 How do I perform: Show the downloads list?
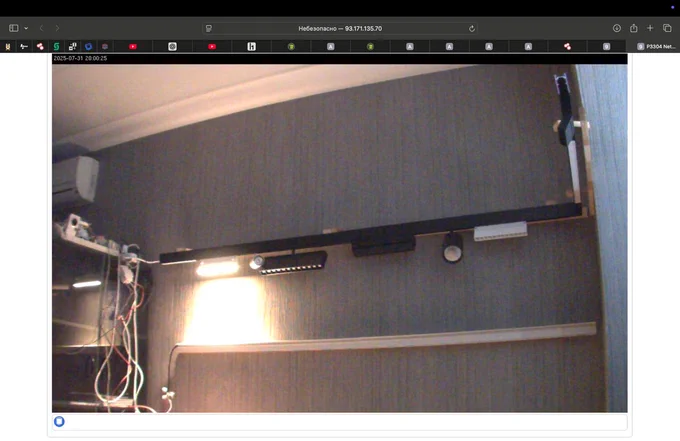(x=617, y=28)
